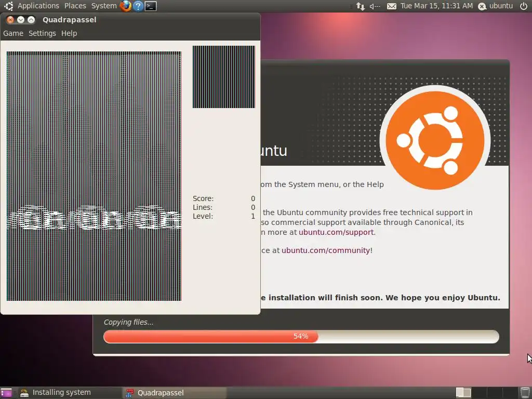Launch Firefox from the top panel
Screen dimensions: 532x399
126,6
